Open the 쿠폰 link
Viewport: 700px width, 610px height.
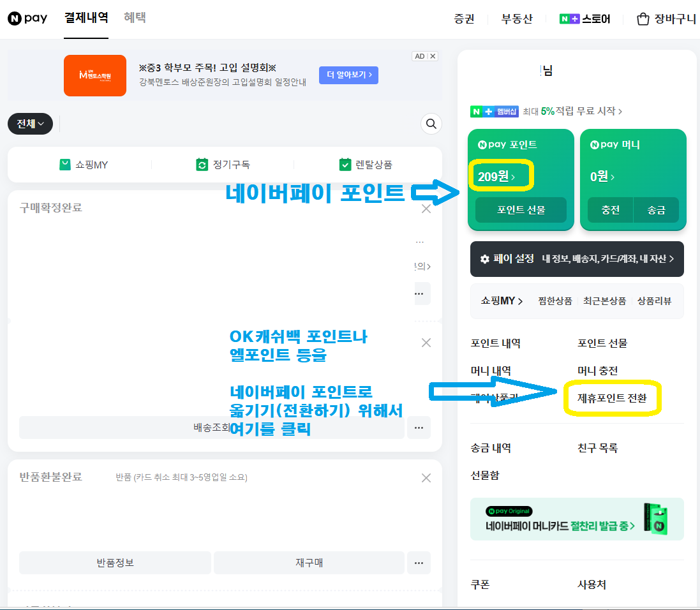coord(480,584)
